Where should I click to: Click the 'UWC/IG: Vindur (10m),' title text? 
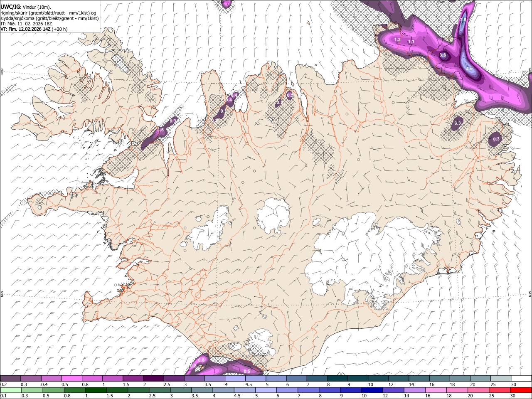pos(26,6)
